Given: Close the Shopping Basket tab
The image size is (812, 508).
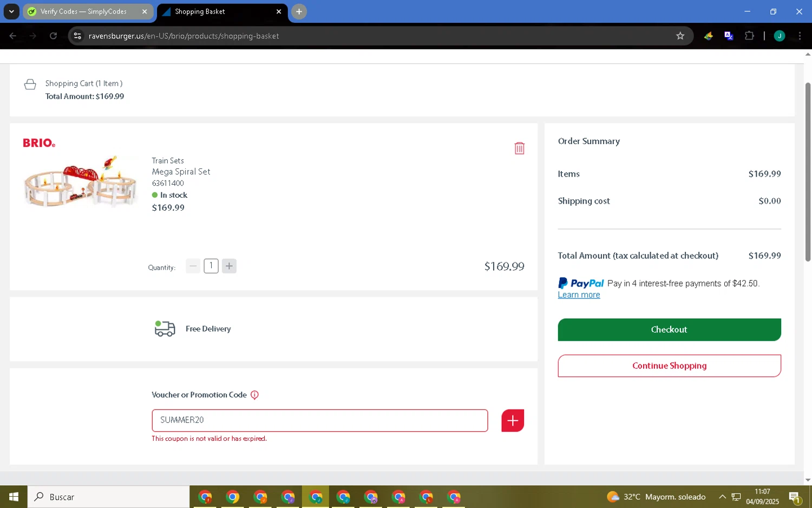Looking at the screenshot, I should coord(279,11).
